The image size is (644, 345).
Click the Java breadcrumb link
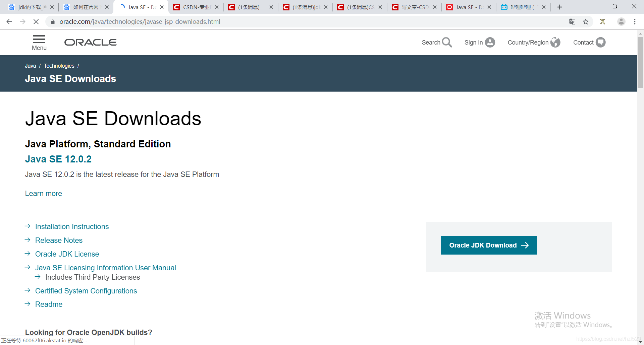[31, 66]
